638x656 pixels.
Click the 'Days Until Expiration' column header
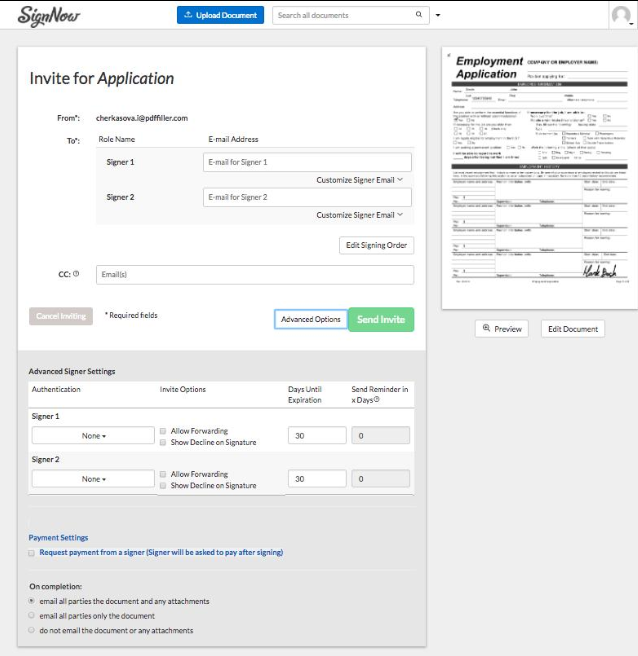(x=305, y=395)
